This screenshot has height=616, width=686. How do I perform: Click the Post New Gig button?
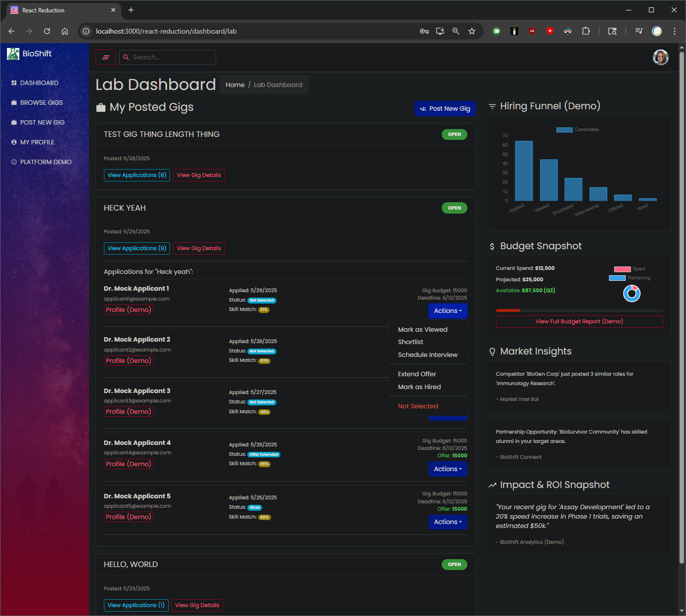click(x=445, y=109)
